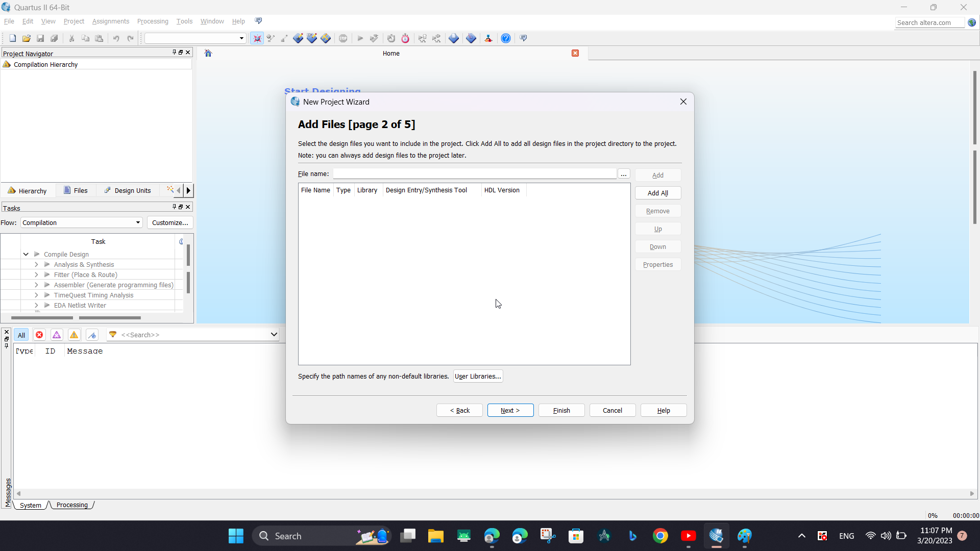The image size is (980, 551).
Task: Expand the Analysis & Synthesis task
Action: click(x=36, y=264)
